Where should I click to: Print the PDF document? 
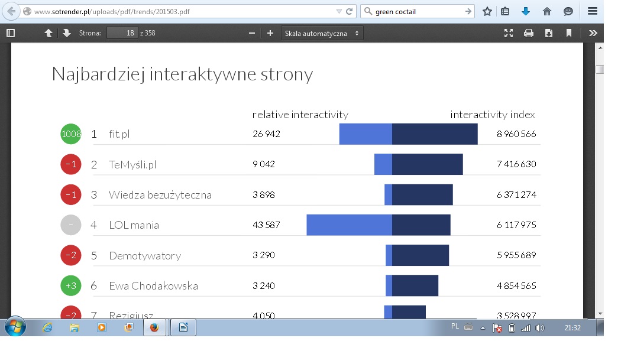pos(528,33)
